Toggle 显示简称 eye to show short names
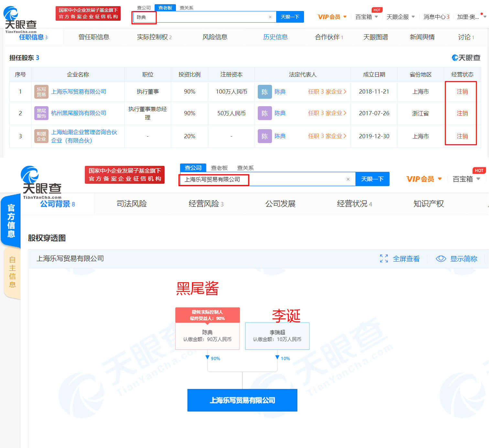Image resolution: width=489 pixels, height=448 pixels. coord(456,259)
